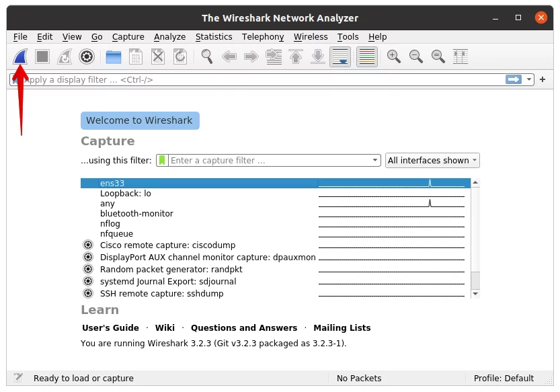This screenshot has height=392, width=560.
Task: Click the capture comment pencil icon in status bar
Action: 18,378
